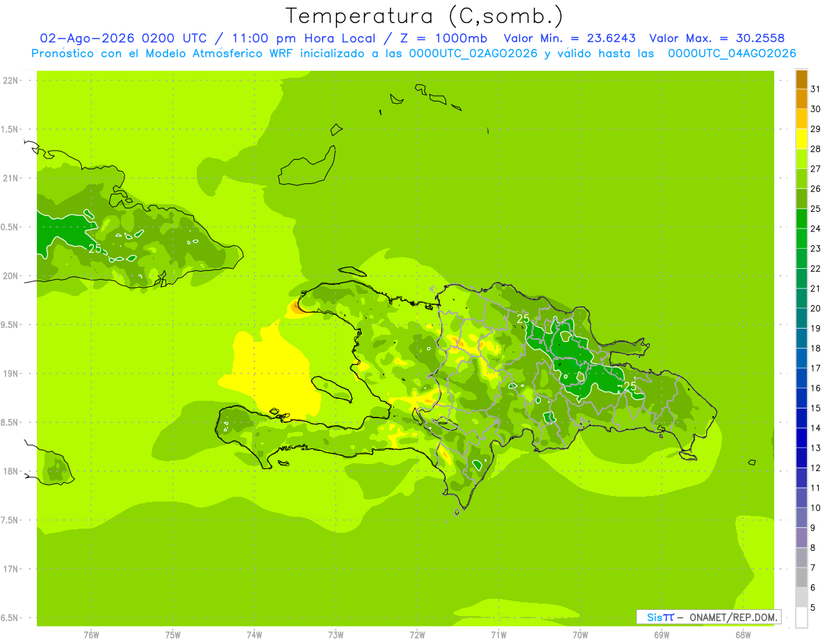Viewport: 834px width, 644px height.
Task: Click the "1.5N" latitude label
Action: 10,129
